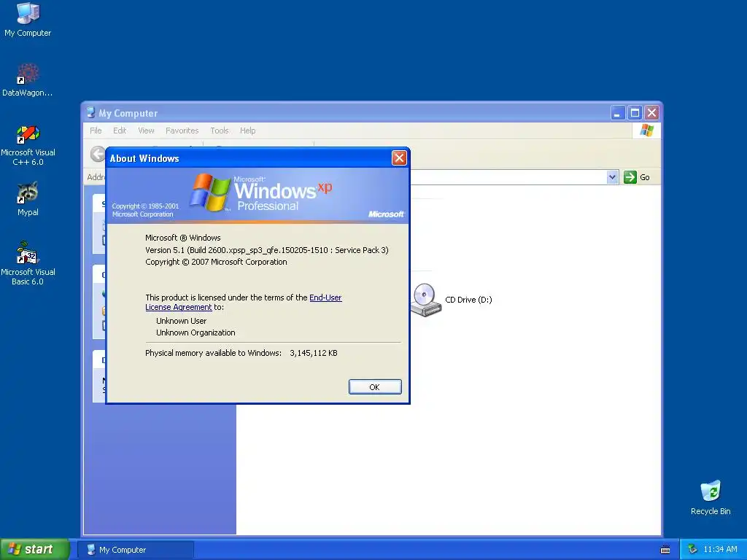Click the physical memory value 3,145,112 KB
The image size is (747, 560).
click(314, 353)
